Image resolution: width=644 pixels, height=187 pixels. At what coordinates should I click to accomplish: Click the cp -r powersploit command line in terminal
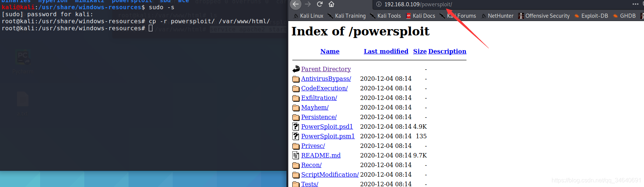pos(136,21)
